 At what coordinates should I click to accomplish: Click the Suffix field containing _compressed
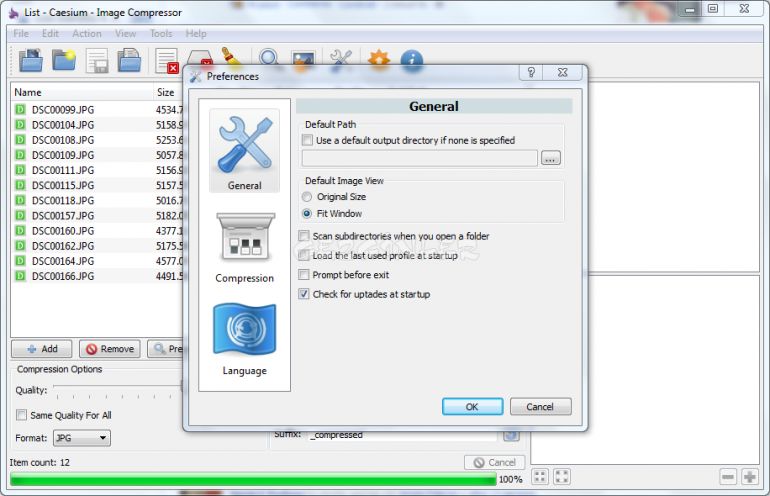(404, 435)
